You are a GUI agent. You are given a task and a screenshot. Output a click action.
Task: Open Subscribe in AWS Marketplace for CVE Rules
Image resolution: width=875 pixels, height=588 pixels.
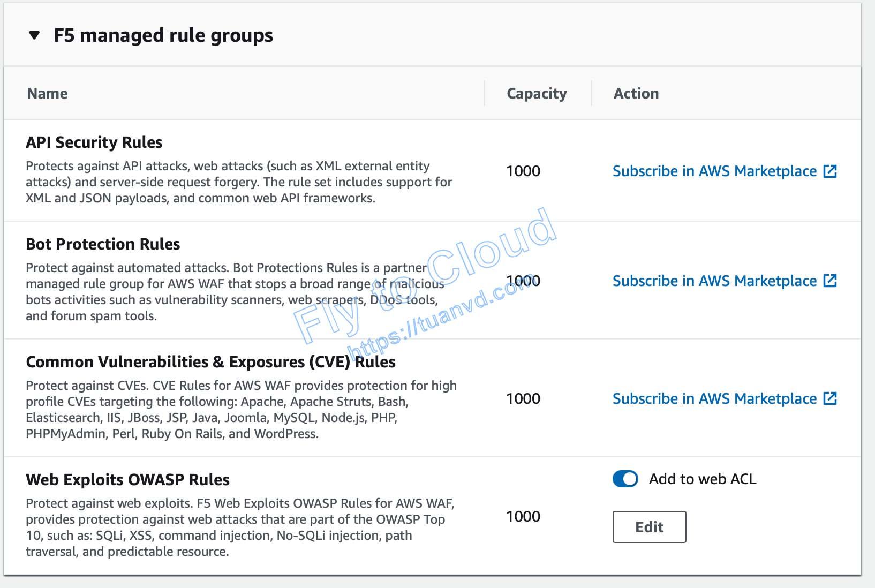coord(714,398)
